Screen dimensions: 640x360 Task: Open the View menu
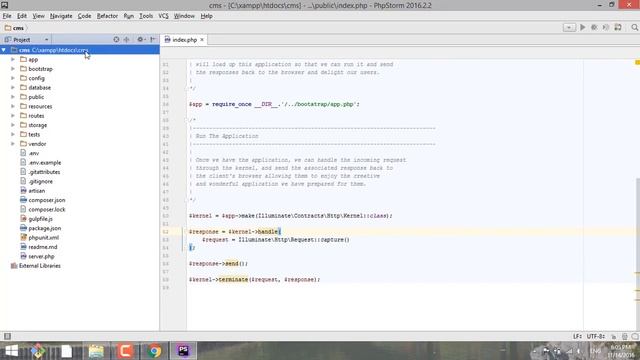click(x=38, y=16)
